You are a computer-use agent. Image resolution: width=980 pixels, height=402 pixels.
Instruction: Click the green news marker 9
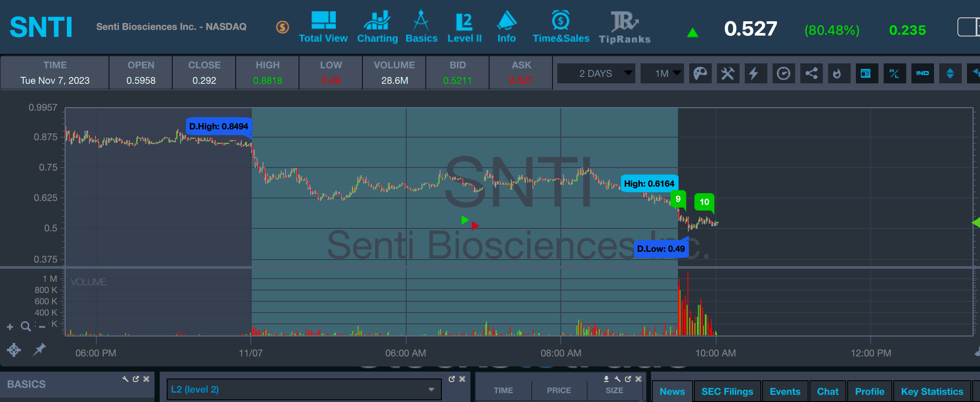678,199
